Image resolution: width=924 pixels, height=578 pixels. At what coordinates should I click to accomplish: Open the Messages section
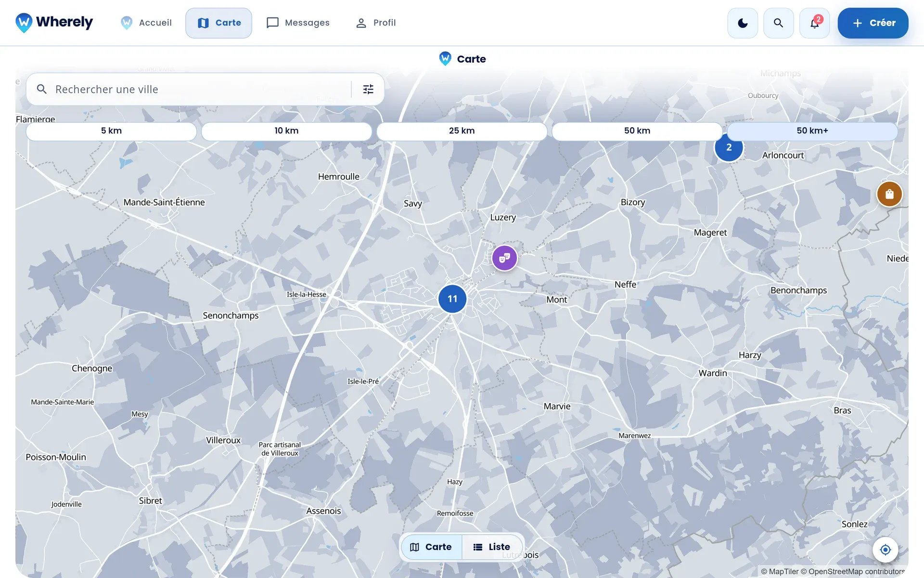298,23
